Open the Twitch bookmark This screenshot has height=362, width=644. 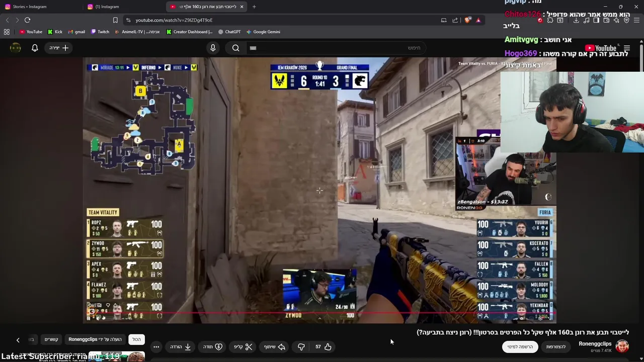tap(100, 32)
